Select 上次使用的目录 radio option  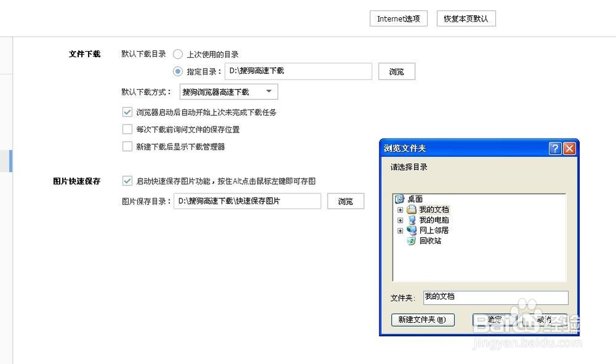[x=178, y=54]
